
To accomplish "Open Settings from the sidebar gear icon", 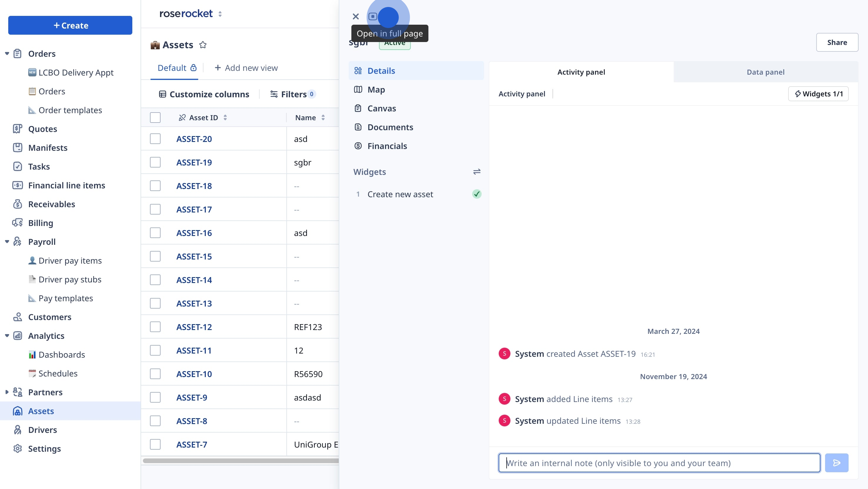I will [x=18, y=448].
